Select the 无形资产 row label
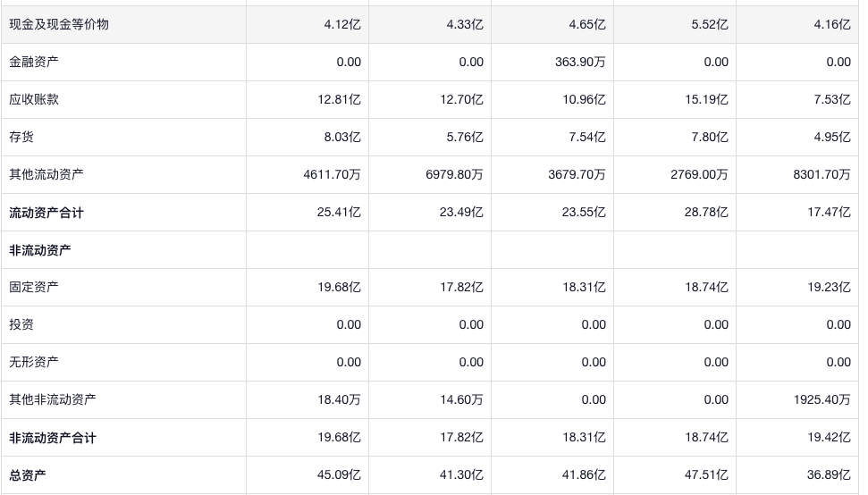Screen dimensions: 868x495 tap(35, 363)
